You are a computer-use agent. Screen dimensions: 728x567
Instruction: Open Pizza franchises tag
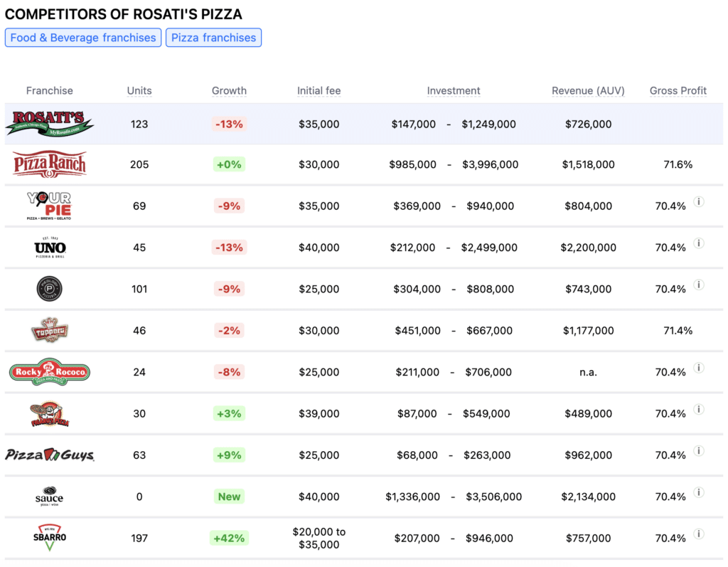tap(213, 38)
